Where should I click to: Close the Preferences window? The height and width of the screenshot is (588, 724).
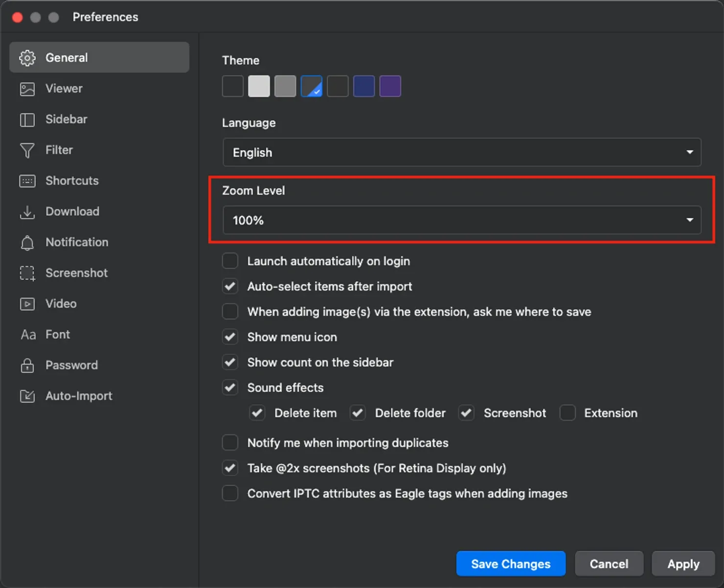pos(18,18)
